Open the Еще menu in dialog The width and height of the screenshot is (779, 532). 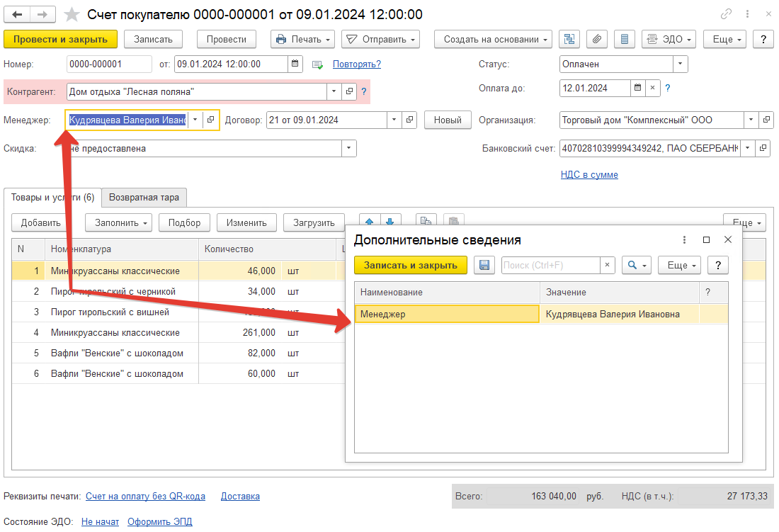pos(680,265)
